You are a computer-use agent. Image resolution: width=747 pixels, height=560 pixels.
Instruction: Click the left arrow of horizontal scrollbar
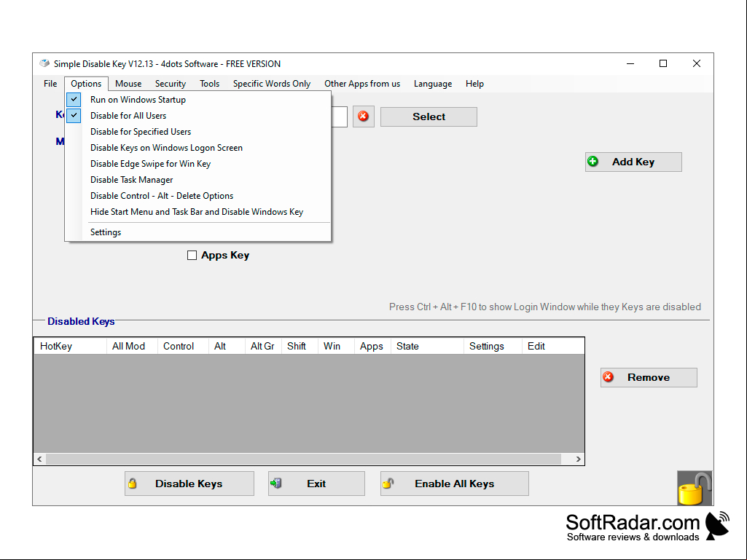pos(40,459)
